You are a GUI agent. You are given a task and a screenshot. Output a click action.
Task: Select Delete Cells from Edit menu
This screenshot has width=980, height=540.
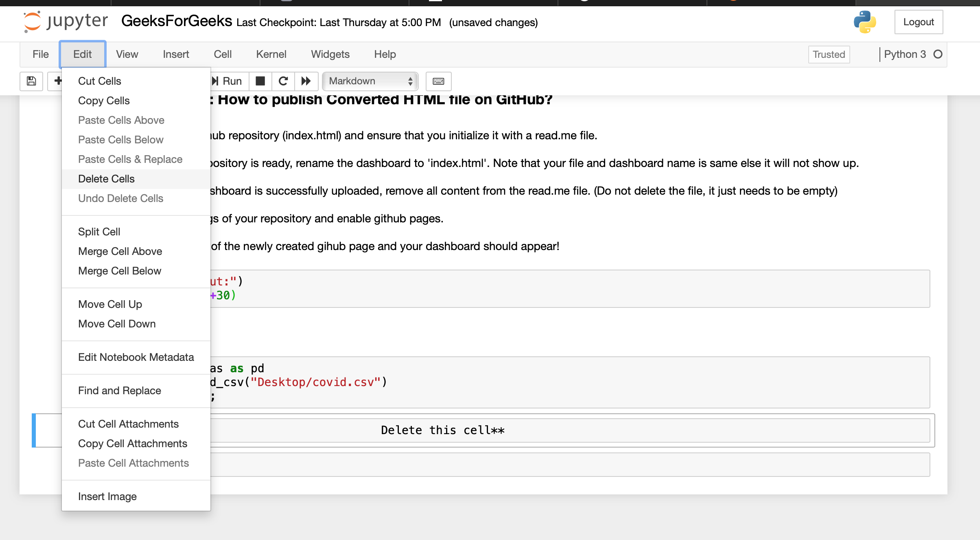pos(106,178)
